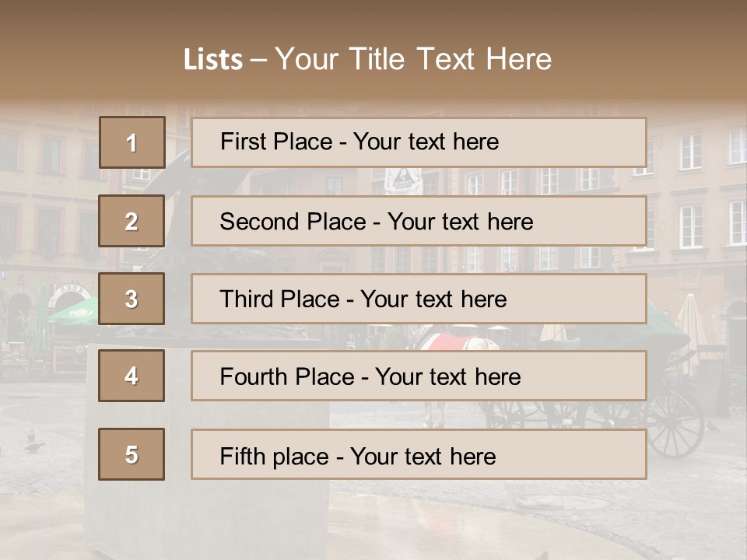
Task: Select the Fifth place text bar
Action: click(419, 454)
